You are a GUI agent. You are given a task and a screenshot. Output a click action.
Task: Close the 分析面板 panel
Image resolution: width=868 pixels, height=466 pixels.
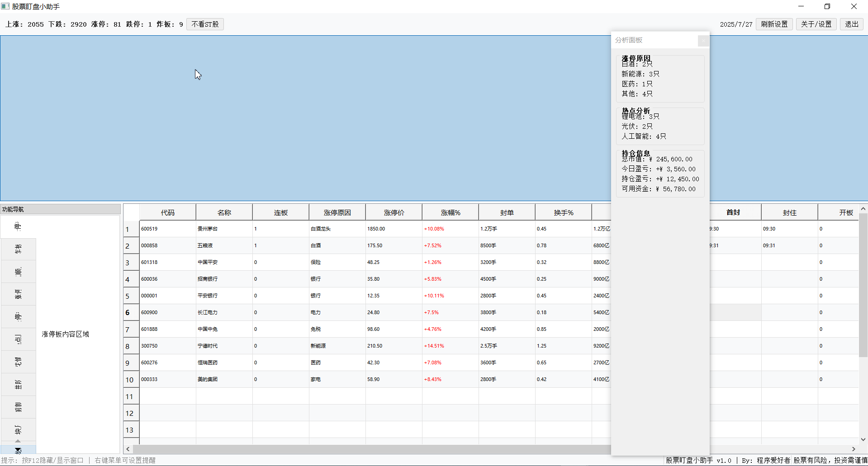pyautogui.click(x=703, y=41)
